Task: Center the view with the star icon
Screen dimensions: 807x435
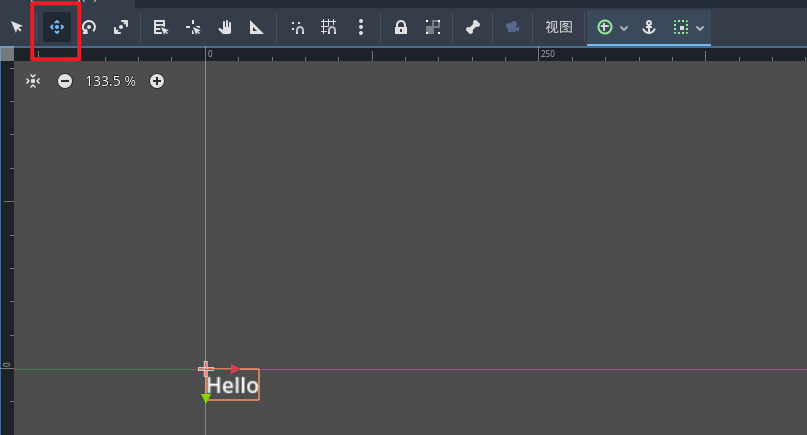Action: (x=33, y=81)
